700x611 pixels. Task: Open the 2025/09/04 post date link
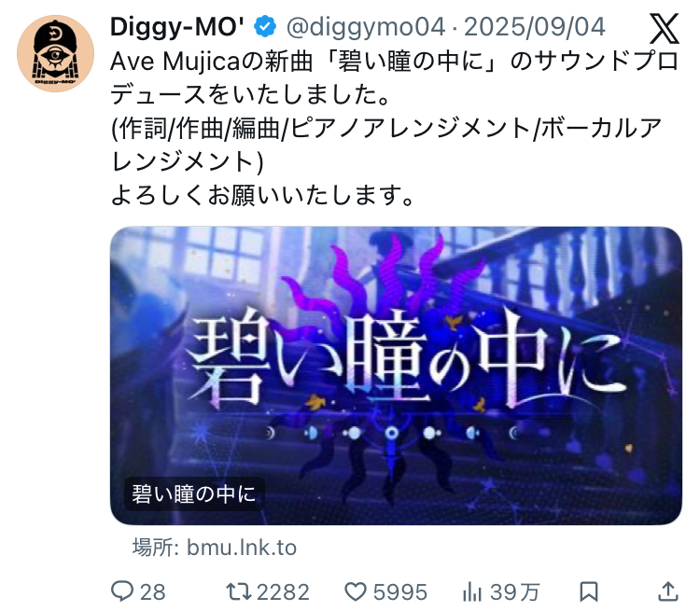tap(535, 27)
